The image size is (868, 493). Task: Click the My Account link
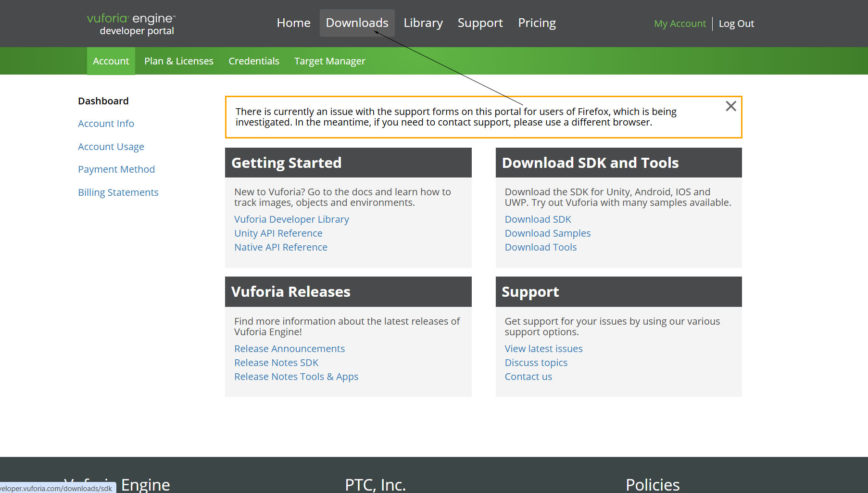coord(679,24)
